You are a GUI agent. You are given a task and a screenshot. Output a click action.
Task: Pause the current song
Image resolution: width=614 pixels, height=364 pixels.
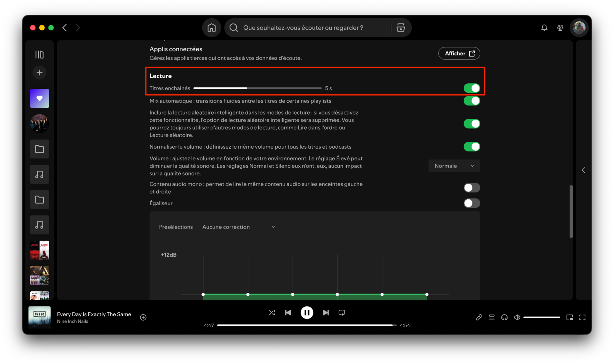[x=307, y=313]
